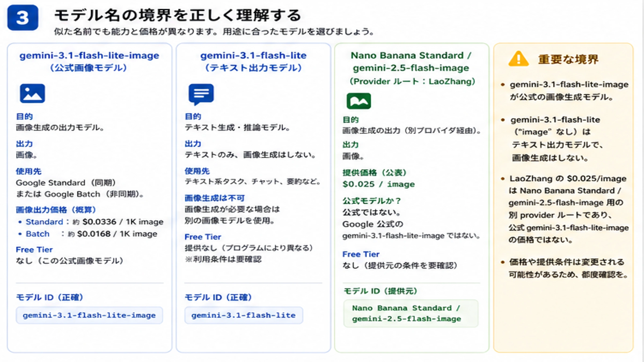Click card title gemini-3.1-flash-lite (テキスト出力モデル)
Viewport: 644px width, 362px height.
253,61
